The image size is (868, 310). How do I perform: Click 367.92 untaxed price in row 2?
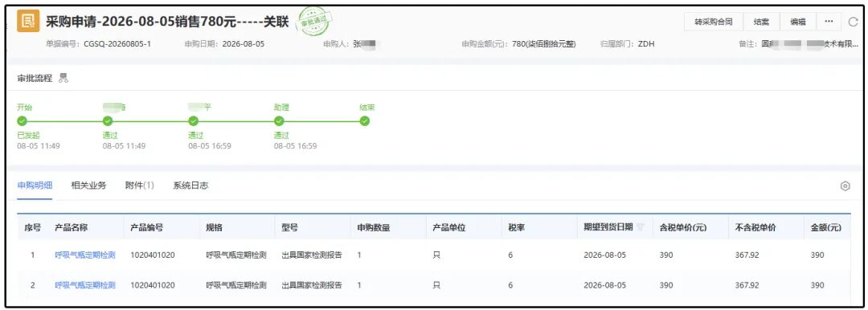(746, 285)
